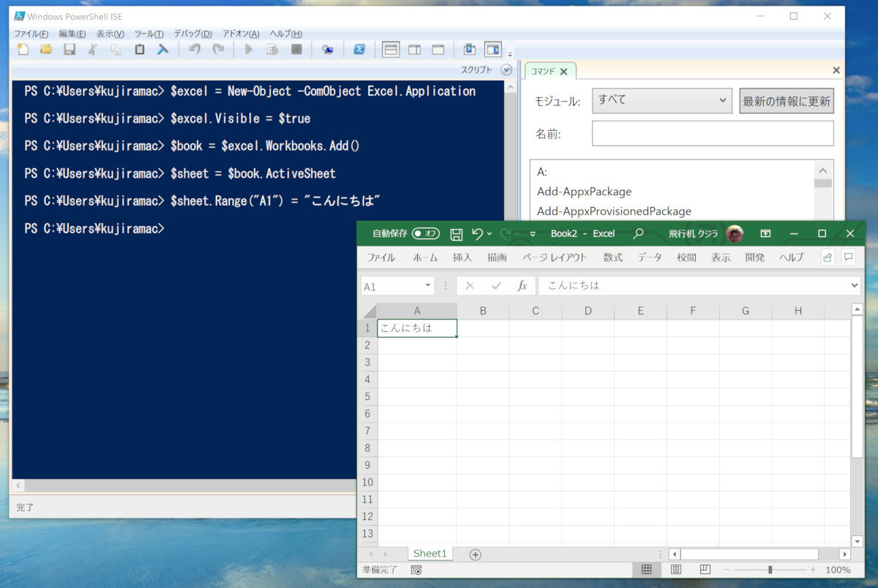Click the Undo arrow in Excel title bar
878x588 pixels.
(x=477, y=234)
